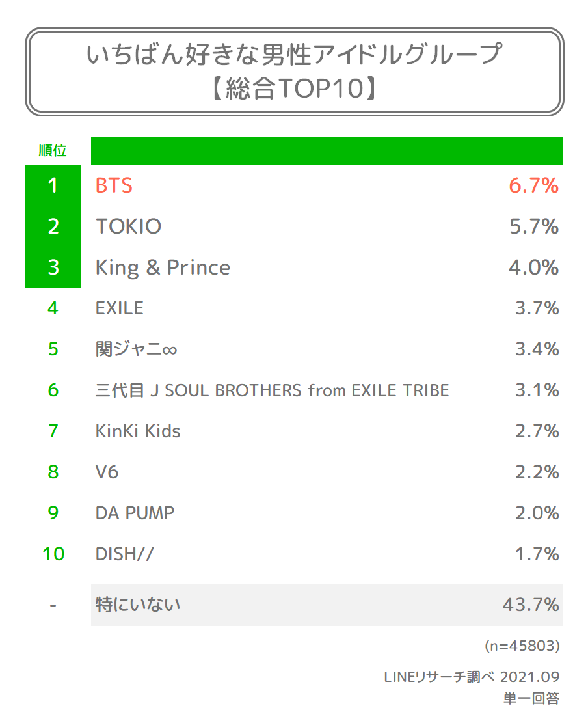Viewport: 588px width, 723px height.
Task: Select the EXILE group name
Action: click(x=119, y=308)
